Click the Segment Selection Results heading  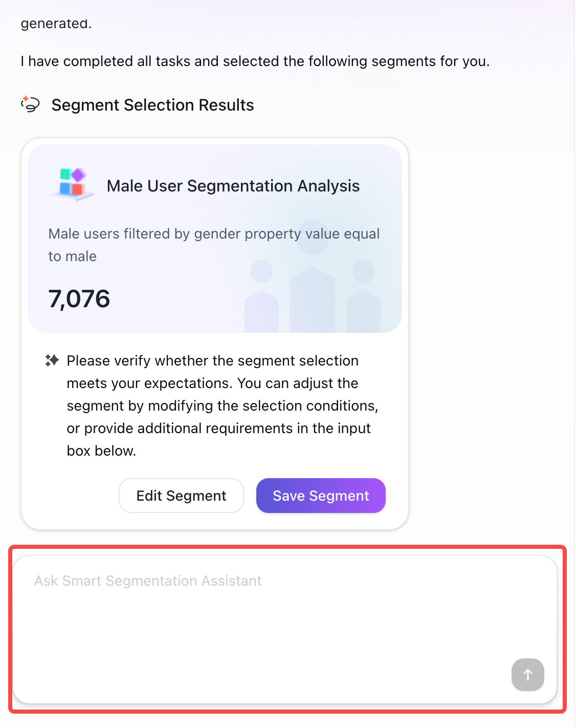(153, 105)
